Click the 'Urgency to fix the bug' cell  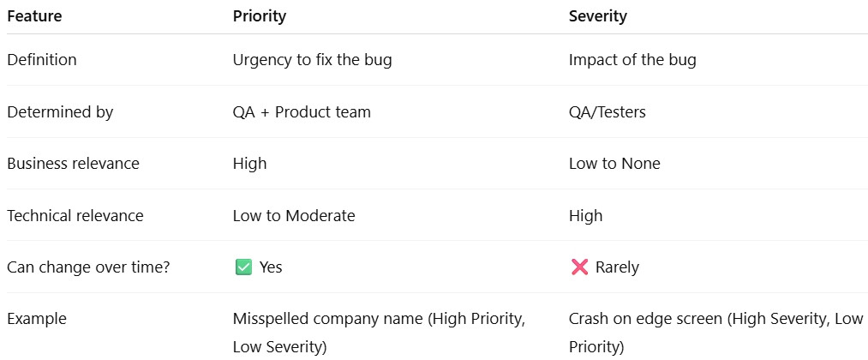click(312, 60)
